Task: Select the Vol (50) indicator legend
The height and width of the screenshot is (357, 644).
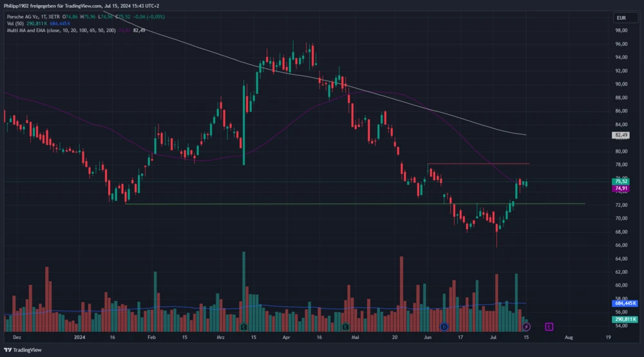Action: [x=15, y=23]
